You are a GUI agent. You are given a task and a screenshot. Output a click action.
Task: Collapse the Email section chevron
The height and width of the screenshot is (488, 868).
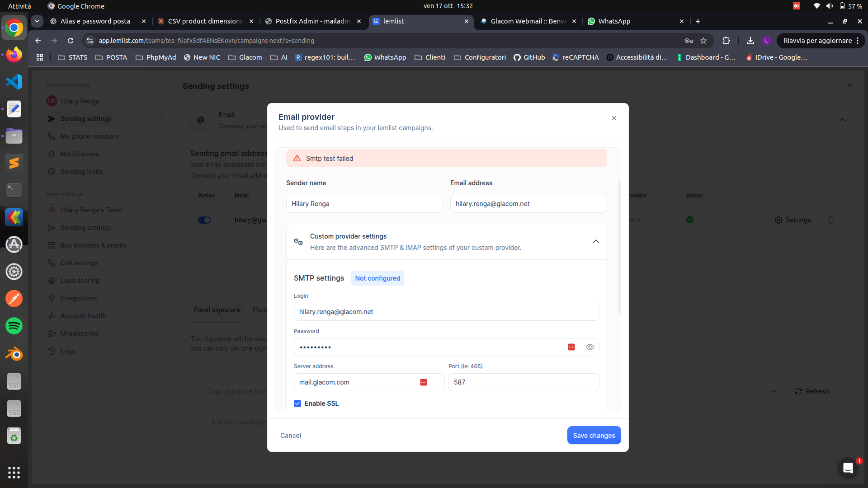pyautogui.click(x=842, y=120)
